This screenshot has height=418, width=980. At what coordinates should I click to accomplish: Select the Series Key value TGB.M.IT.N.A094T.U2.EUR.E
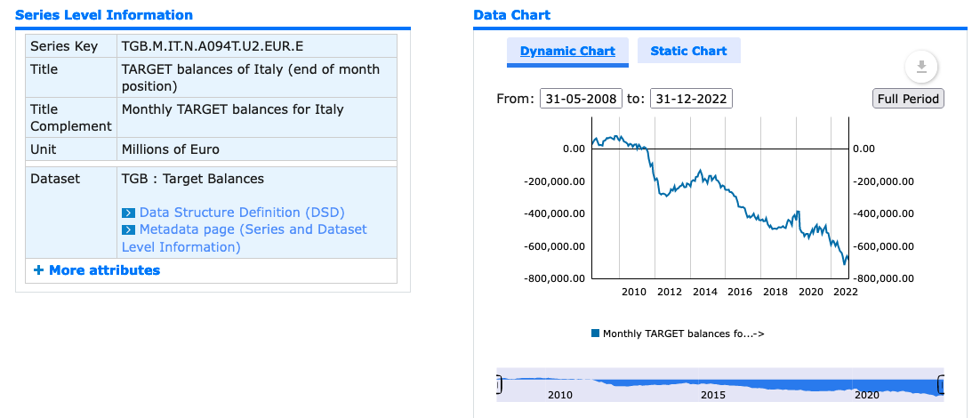tap(213, 46)
